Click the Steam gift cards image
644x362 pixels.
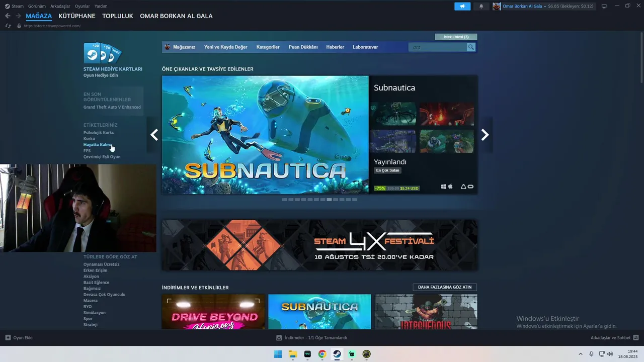point(102,53)
